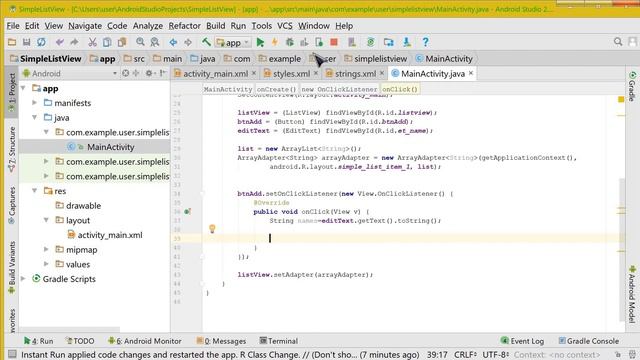The image size is (640, 360).
Task: Click the Search Everywhere magnifier icon
Action: [618, 42]
